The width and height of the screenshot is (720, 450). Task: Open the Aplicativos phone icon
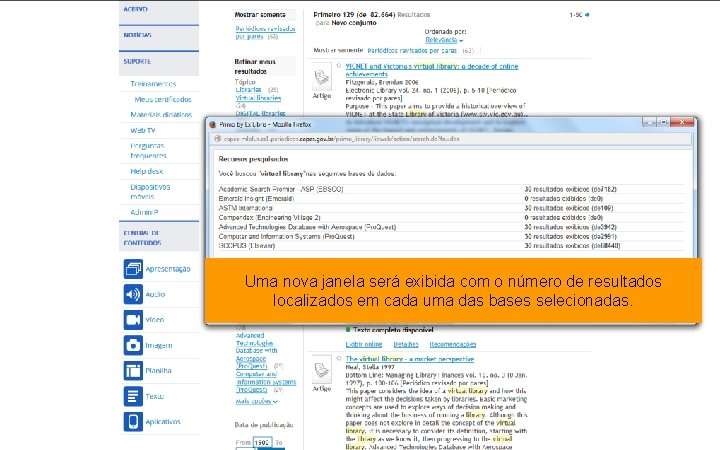pos(133,422)
